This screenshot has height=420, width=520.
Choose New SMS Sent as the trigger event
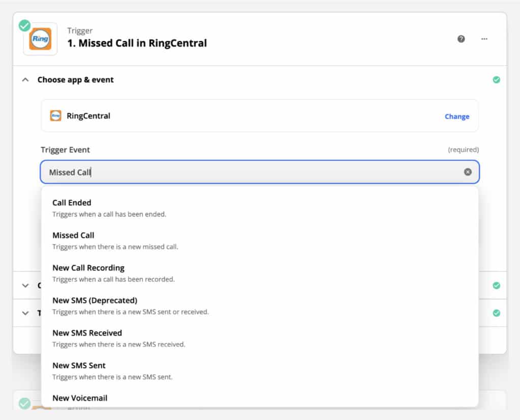pyautogui.click(x=79, y=365)
